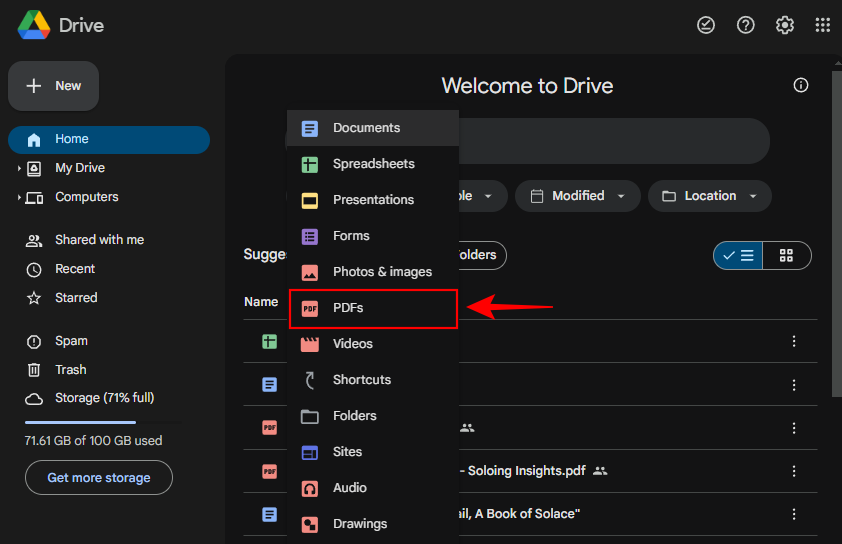Viewport: 842px width, 544px height.
Task: Open the Starred section
Action: pyautogui.click(x=76, y=298)
